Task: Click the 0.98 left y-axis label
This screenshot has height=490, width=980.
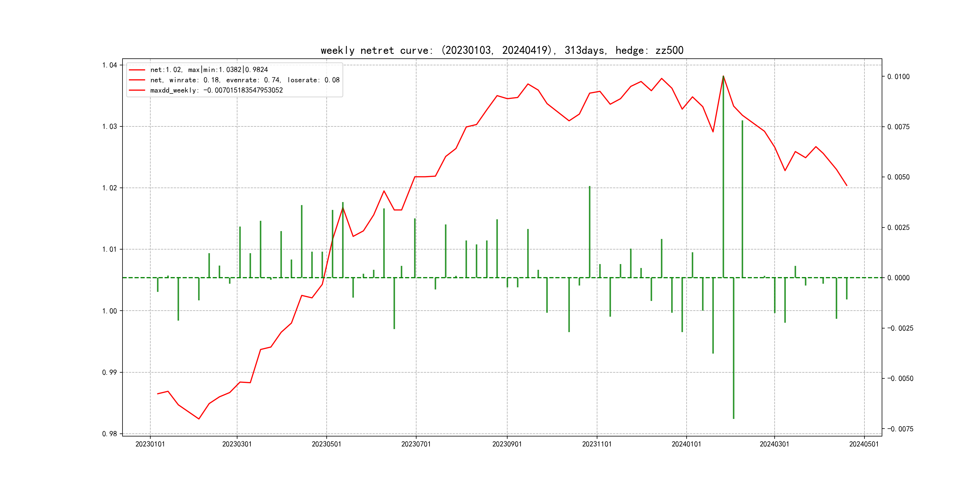Action: [x=109, y=434]
